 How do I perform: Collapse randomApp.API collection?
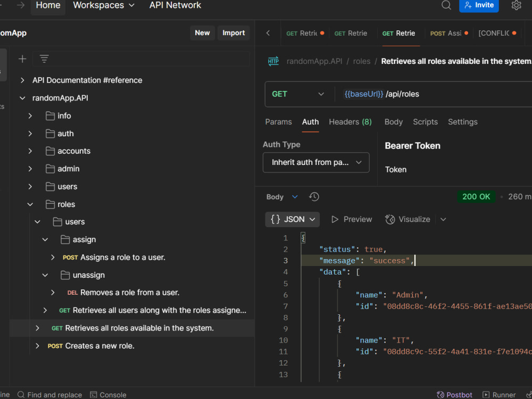pos(22,98)
